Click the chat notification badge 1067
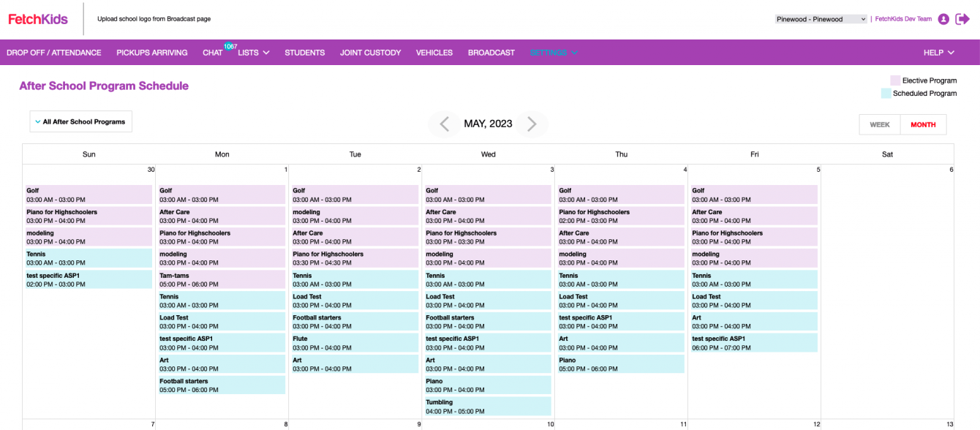This screenshot has width=980, height=430. point(230,46)
